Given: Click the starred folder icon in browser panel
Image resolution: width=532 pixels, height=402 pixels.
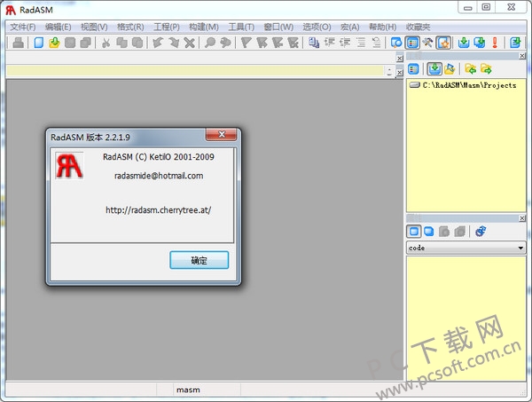Looking at the screenshot, I should [450, 69].
